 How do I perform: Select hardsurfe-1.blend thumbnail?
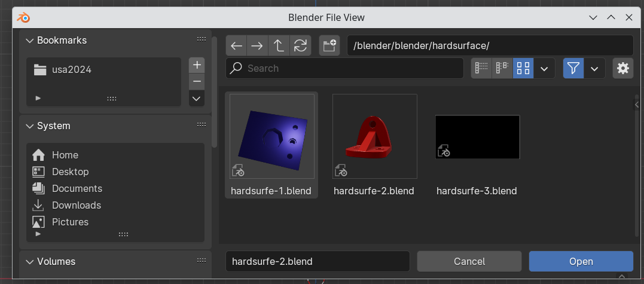pos(272,136)
